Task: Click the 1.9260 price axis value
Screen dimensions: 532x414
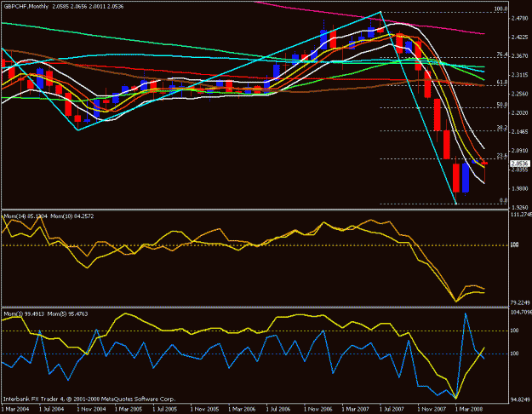Action: pyautogui.click(x=520, y=207)
